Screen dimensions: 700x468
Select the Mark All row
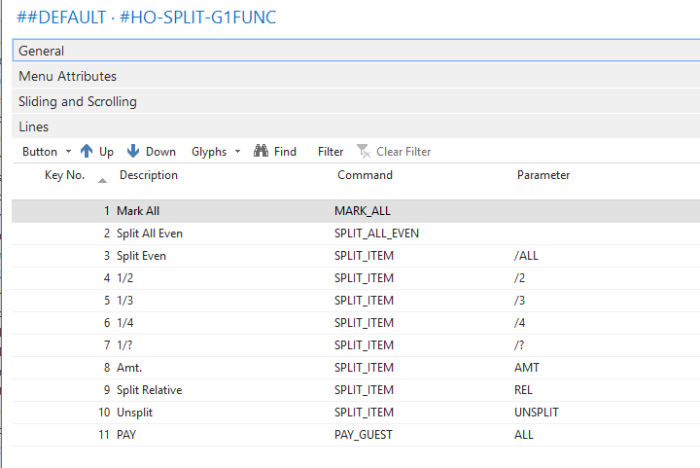pos(137,211)
